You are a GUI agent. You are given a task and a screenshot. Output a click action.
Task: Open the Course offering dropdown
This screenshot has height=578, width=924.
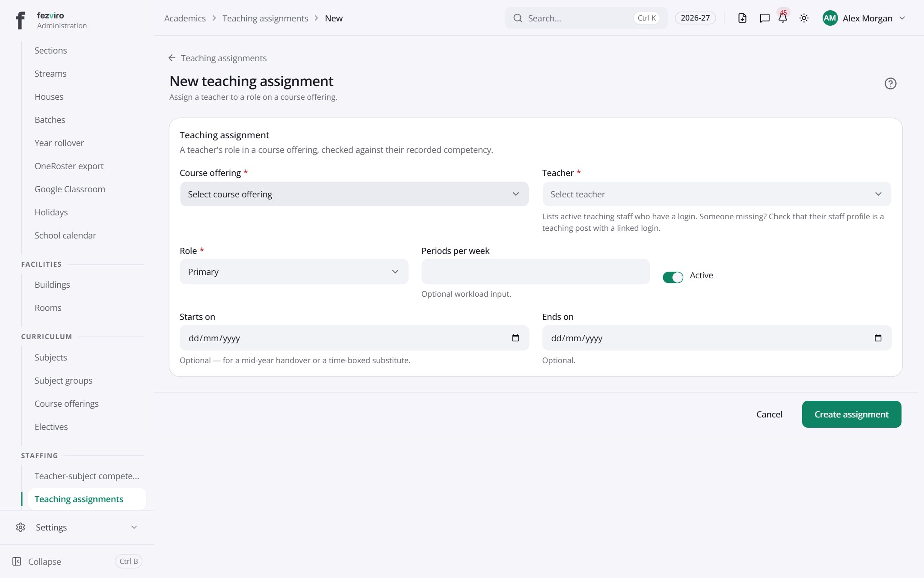point(354,194)
